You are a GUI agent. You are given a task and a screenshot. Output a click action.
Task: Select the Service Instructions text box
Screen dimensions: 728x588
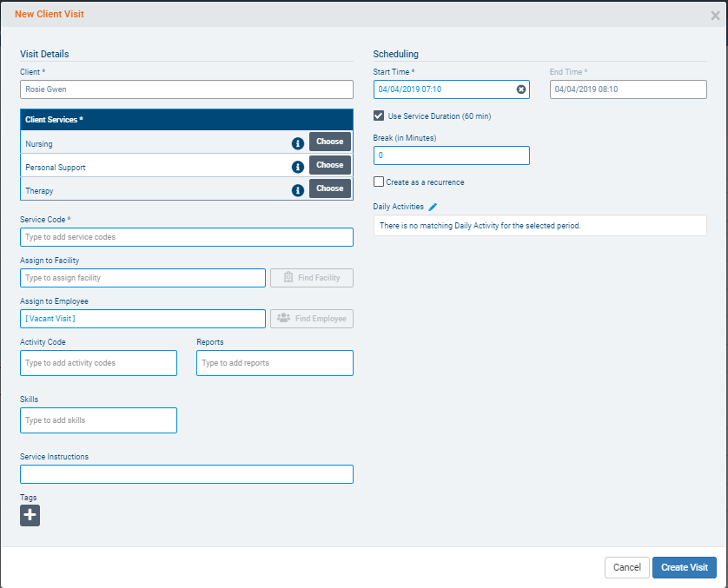pyautogui.click(x=186, y=474)
